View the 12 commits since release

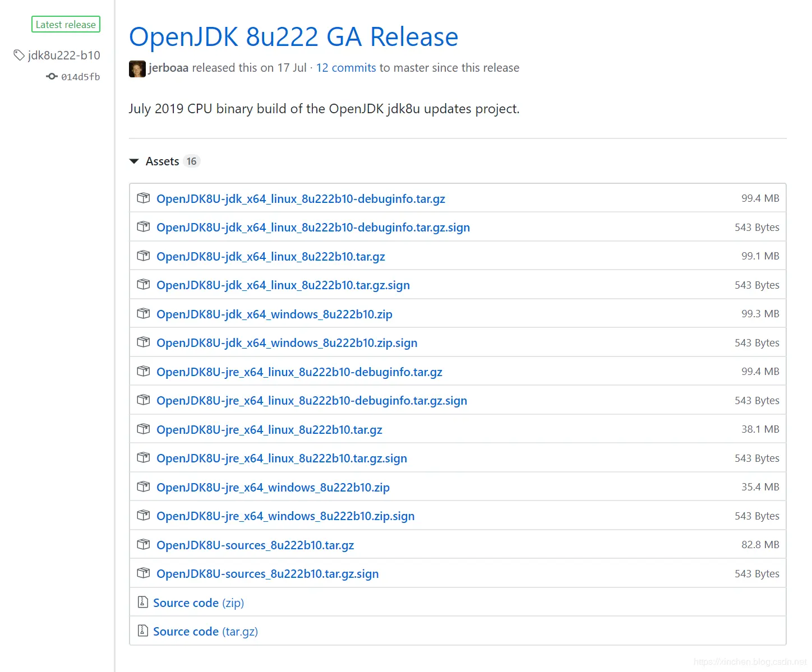point(346,68)
